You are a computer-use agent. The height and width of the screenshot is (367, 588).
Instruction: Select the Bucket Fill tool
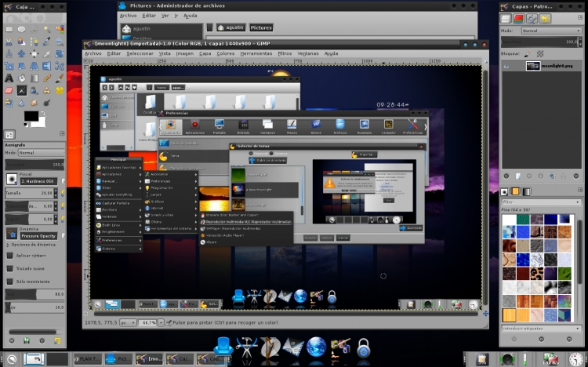click(x=22, y=78)
